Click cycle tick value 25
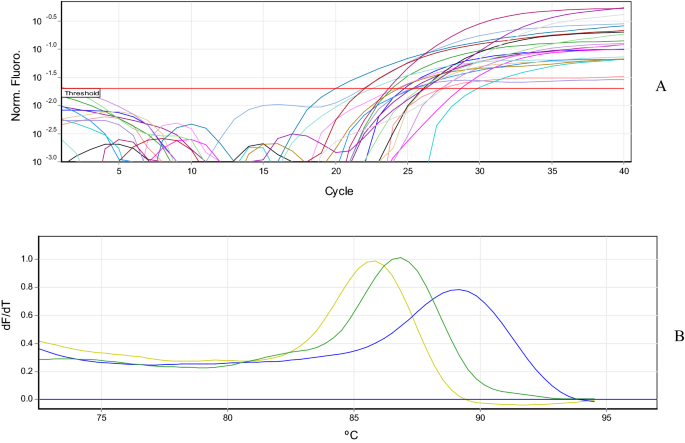 pos(407,171)
